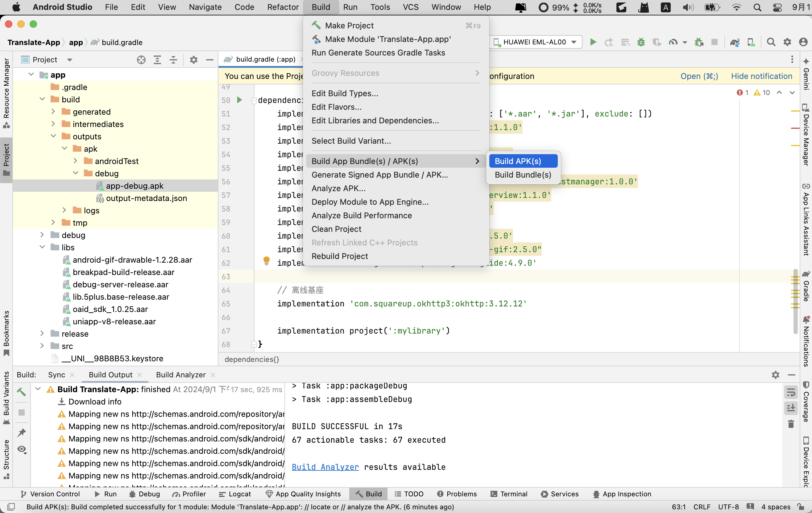Image resolution: width=812 pixels, height=513 pixels.
Task: Open the Gemini side panel
Action: click(806, 74)
